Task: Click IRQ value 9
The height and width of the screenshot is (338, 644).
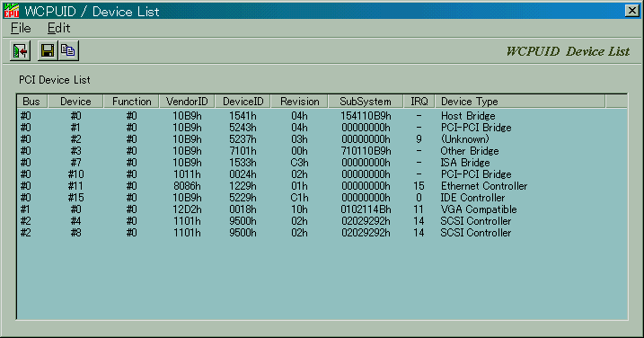Action: pyautogui.click(x=419, y=139)
